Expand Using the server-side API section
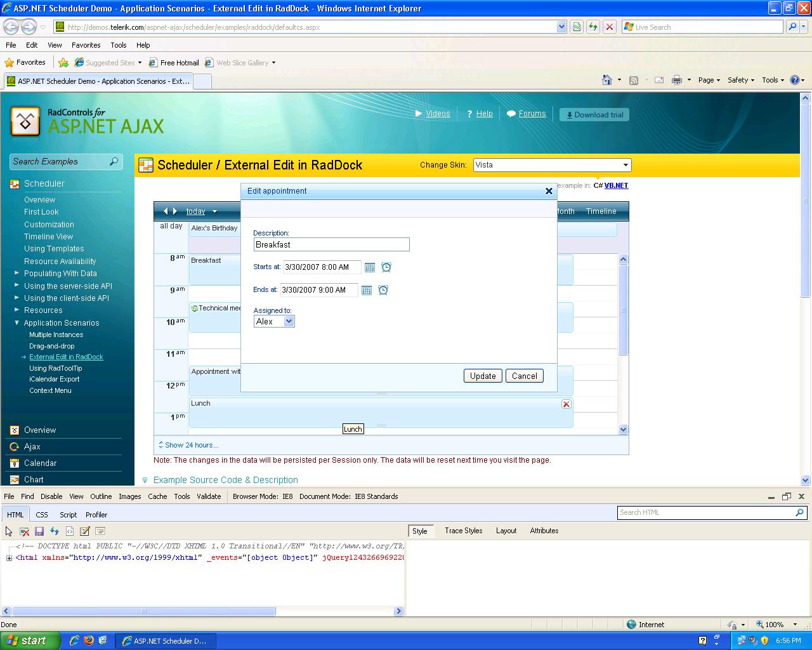The width and height of the screenshot is (812, 650). [16, 286]
